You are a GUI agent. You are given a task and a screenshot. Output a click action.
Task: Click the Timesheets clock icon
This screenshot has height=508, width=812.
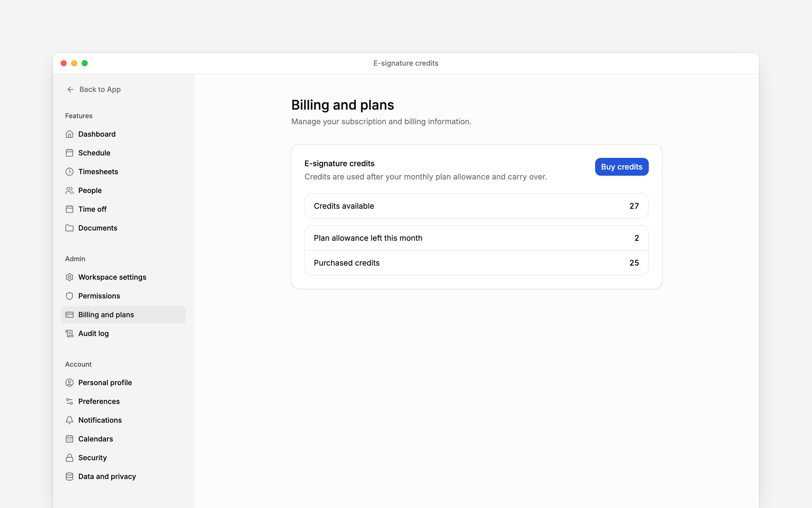click(70, 172)
